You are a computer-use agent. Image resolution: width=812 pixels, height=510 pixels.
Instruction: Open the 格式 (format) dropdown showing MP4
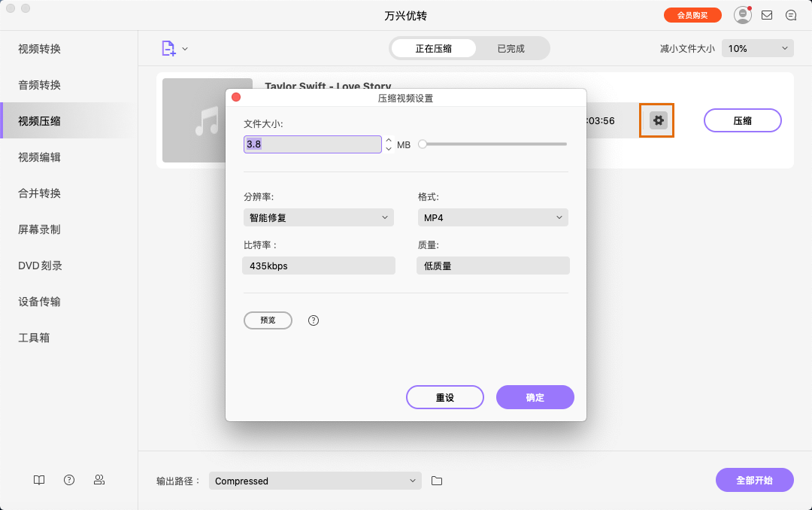pyautogui.click(x=492, y=217)
